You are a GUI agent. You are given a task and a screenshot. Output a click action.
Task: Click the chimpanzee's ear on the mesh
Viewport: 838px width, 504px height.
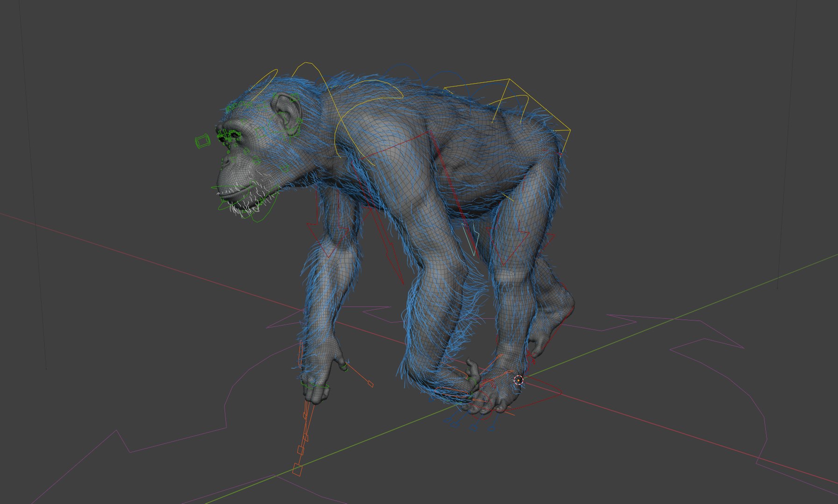click(x=286, y=114)
